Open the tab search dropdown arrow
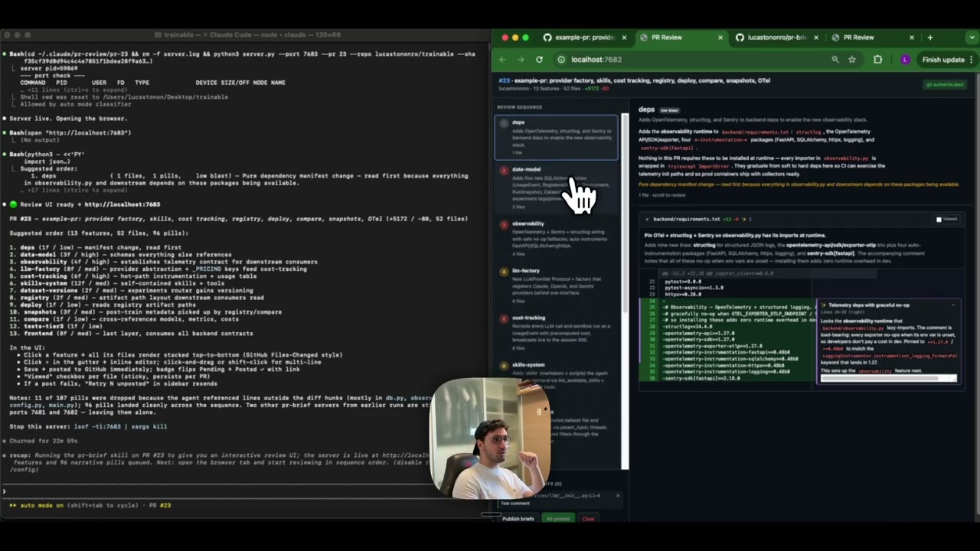This screenshot has width=980, height=551. [972, 37]
